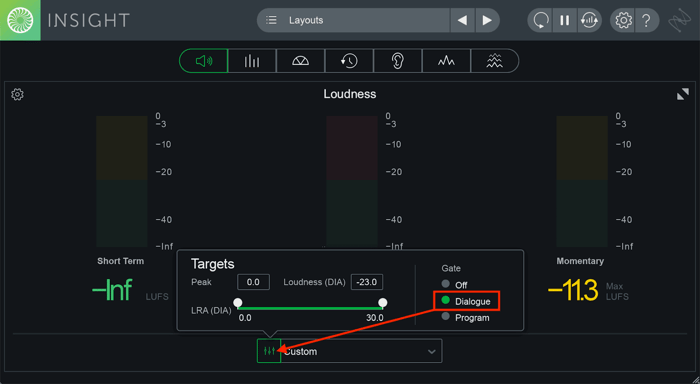
Task: Select the Intelligibility ear tab
Action: click(x=397, y=61)
